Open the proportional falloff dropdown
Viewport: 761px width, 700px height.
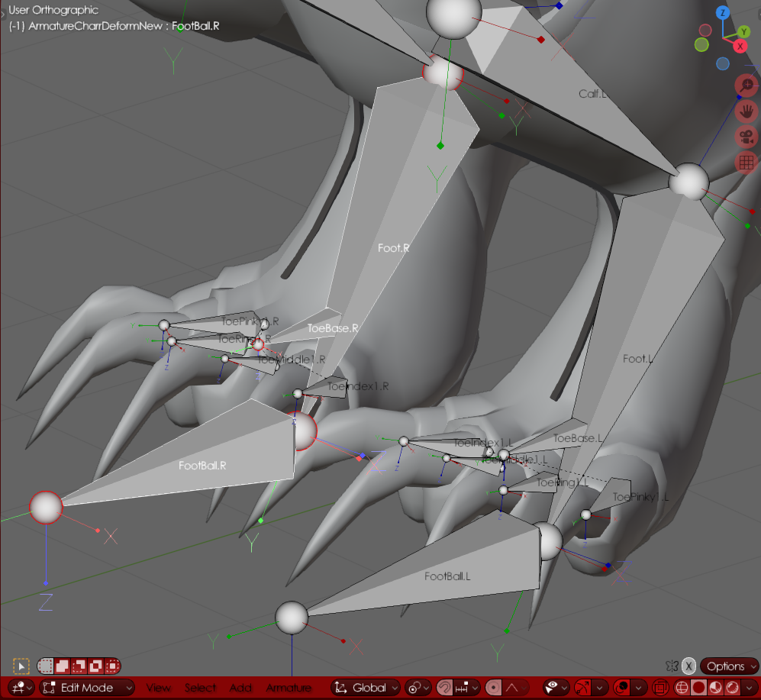click(515, 687)
